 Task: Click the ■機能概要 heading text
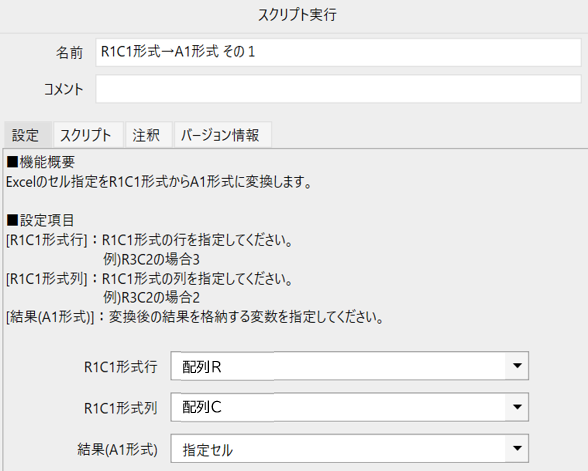41,162
